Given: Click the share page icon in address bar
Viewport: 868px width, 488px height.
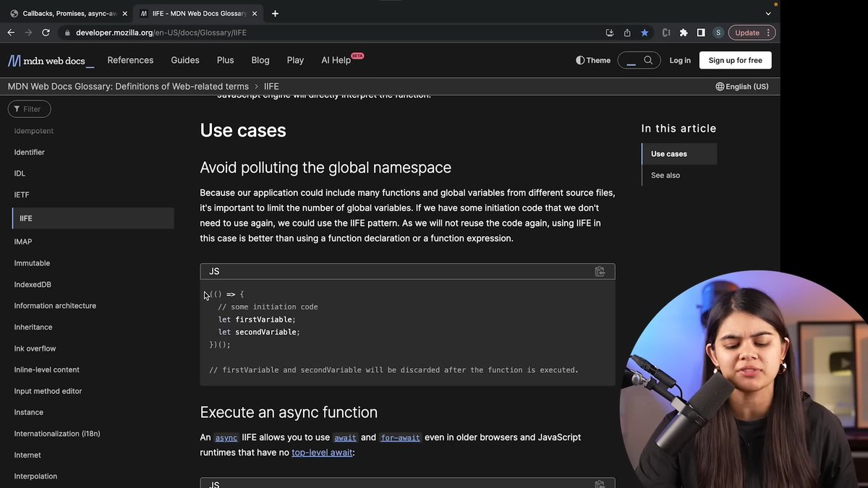Looking at the screenshot, I should click(x=627, y=33).
